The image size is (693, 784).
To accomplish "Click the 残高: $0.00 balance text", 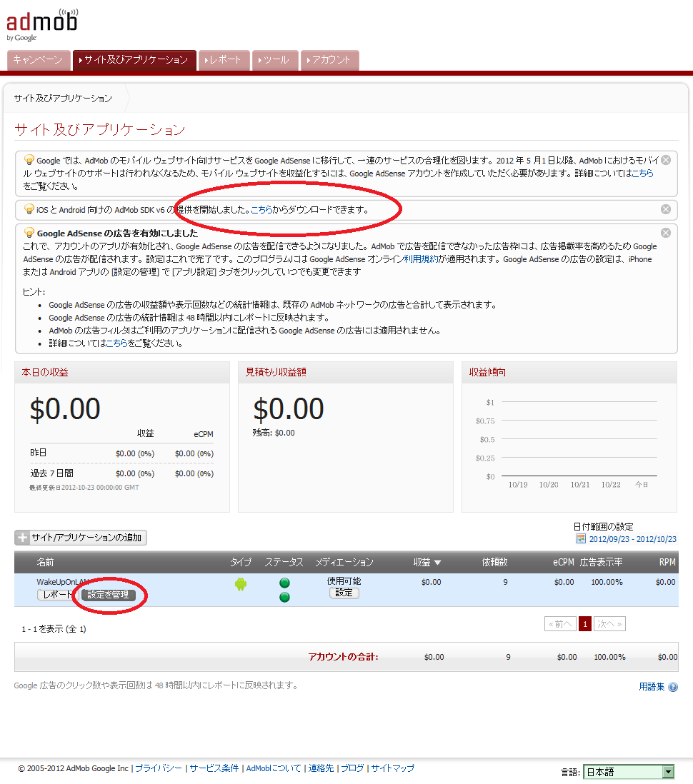I will tap(274, 433).
